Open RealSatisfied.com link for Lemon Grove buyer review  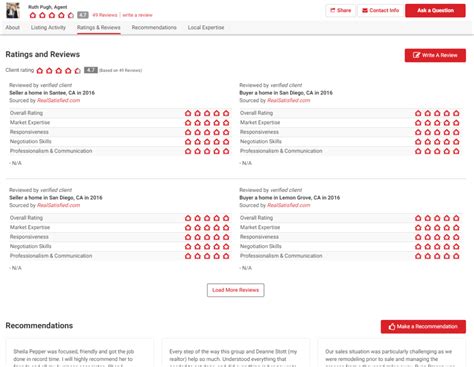[x=288, y=205]
